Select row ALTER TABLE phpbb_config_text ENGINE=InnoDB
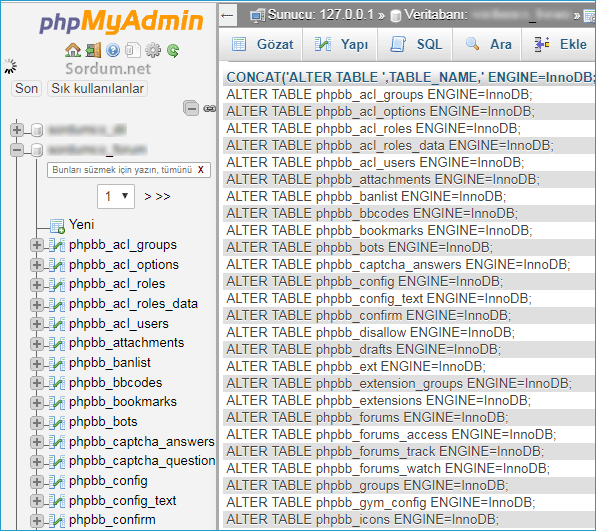This screenshot has height=531, width=596. (409, 298)
